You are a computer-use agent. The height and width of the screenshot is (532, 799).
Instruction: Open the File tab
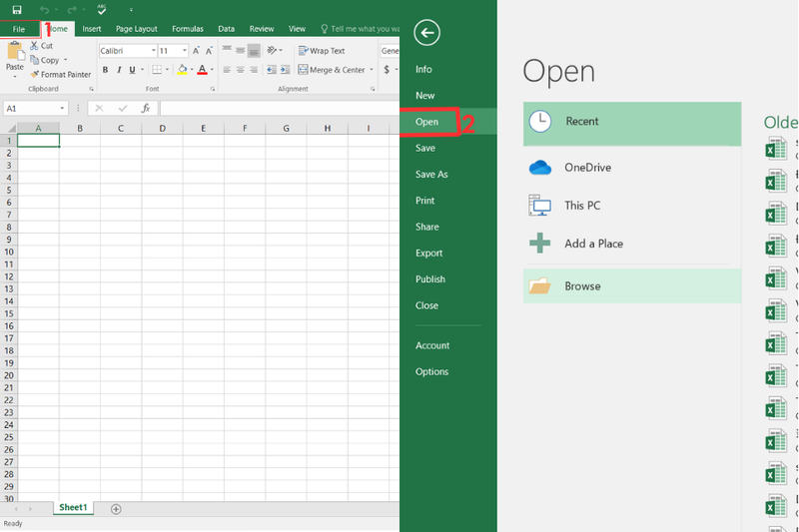tap(19, 29)
